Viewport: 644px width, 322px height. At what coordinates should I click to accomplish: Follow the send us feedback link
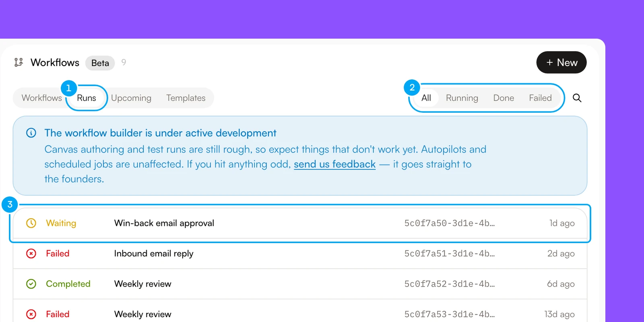334,164
